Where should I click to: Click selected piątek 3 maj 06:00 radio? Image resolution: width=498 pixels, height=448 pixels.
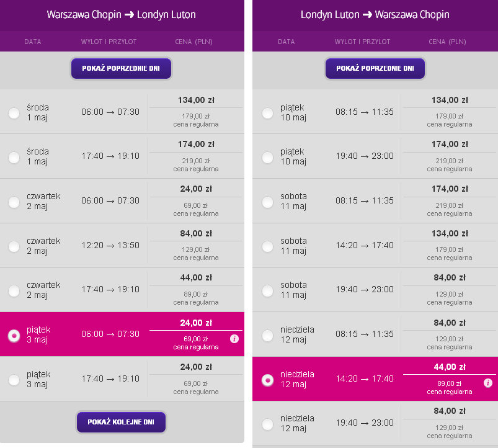click(x=14, y=336)
